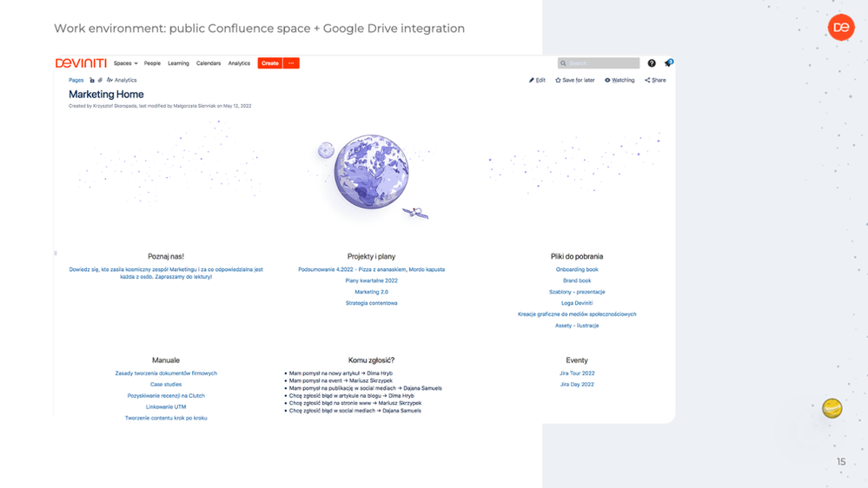Click the Created by Krzysztof Skoropada byline
The height and width of the screenshot is (488, 868).
pyautogui.click(x=160, y=106)
